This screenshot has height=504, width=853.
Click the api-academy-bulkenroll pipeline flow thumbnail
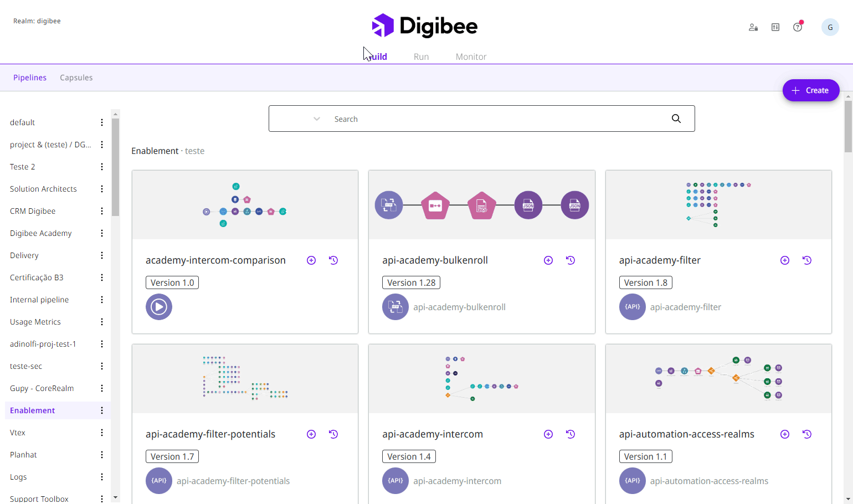point(482,205)
